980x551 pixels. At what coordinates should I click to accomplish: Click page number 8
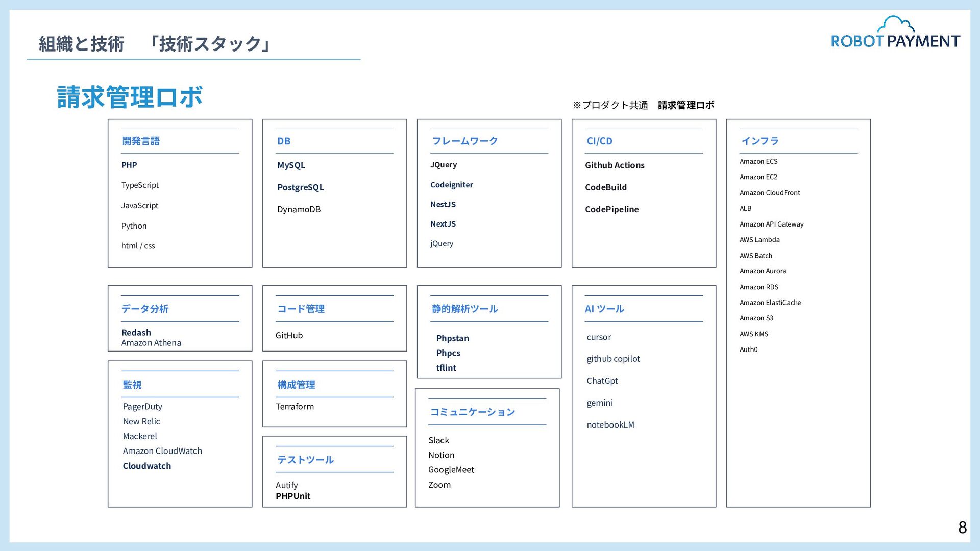(962, 528)
